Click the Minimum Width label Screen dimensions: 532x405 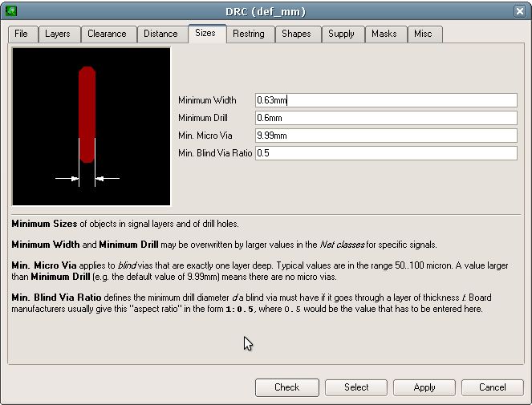tap(207, 100)
